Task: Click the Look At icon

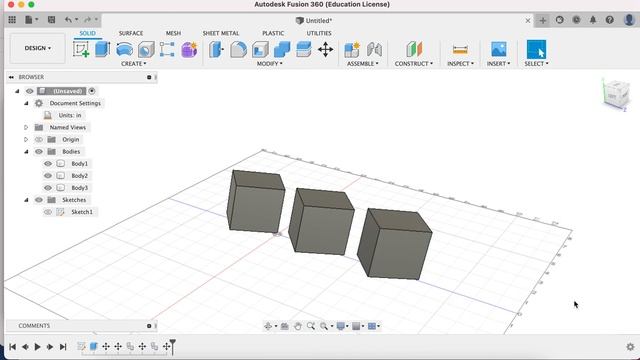Action: tap(284, 326)
